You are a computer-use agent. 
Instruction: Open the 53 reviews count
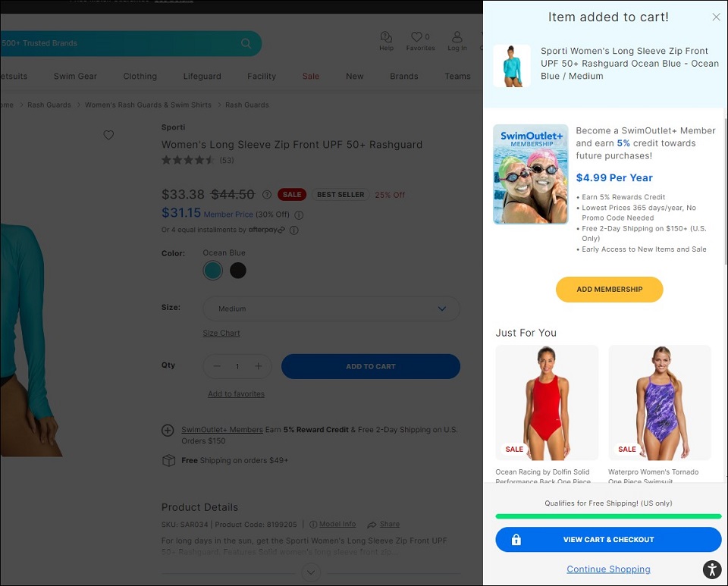(227, 161)
